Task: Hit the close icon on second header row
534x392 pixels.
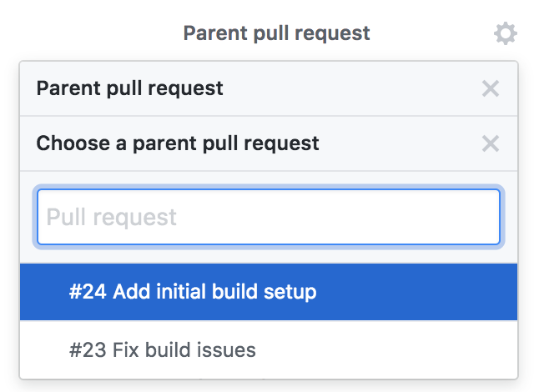Action: tap(491, 143)
